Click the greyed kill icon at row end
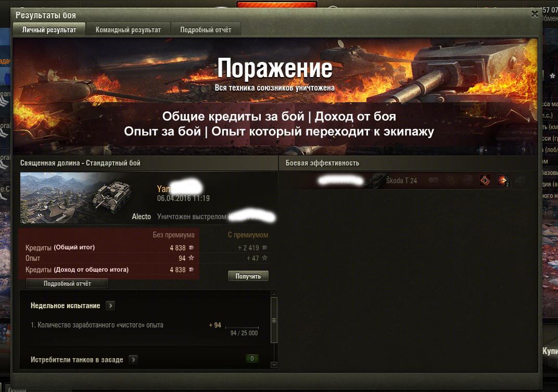The height and width of the screenshot is (392, 558). tap(520, 181)
